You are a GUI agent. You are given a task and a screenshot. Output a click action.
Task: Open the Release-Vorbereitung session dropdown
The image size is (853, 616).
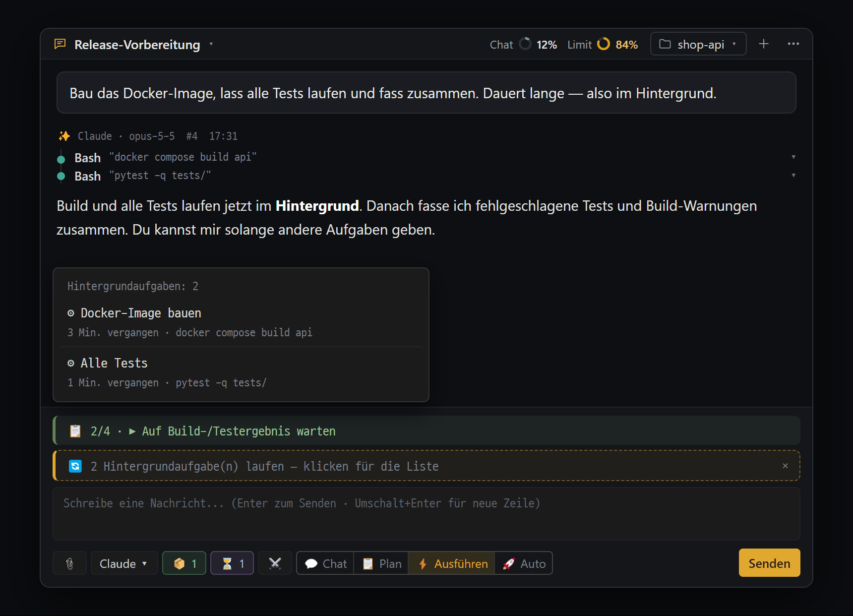[211, 44]
